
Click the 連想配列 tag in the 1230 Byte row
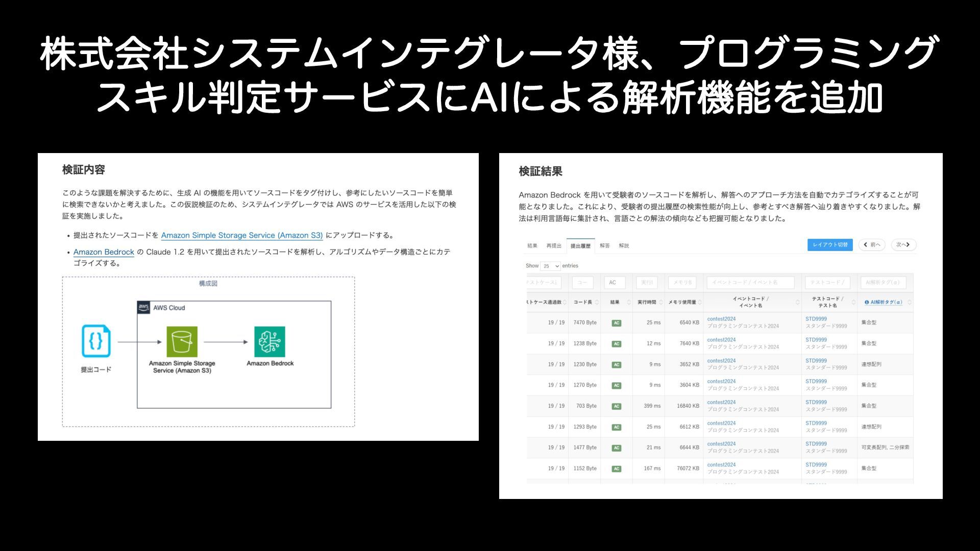pyautogui.click(x=871, y=365)
